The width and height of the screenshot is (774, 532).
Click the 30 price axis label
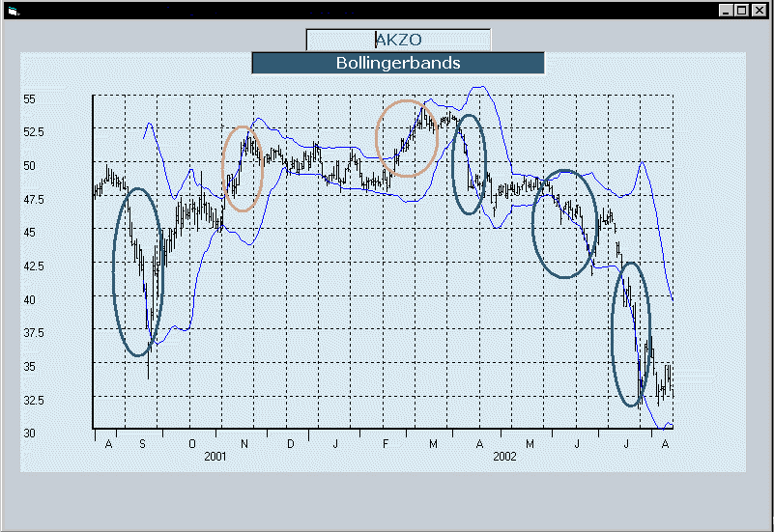click(x=29, y=433)
